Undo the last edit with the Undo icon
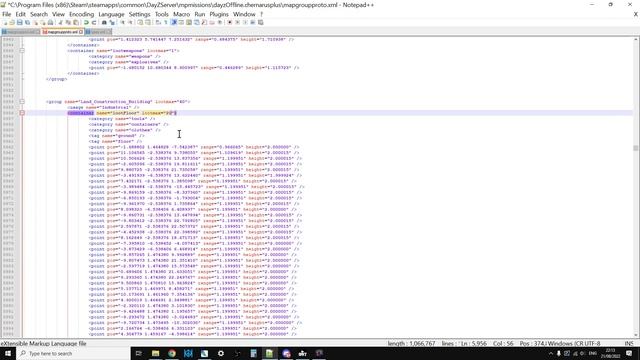 87,22
